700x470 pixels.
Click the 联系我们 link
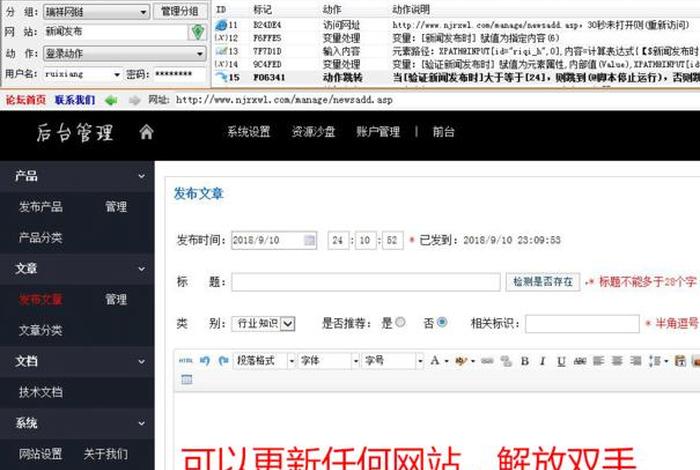click(75, 100)
